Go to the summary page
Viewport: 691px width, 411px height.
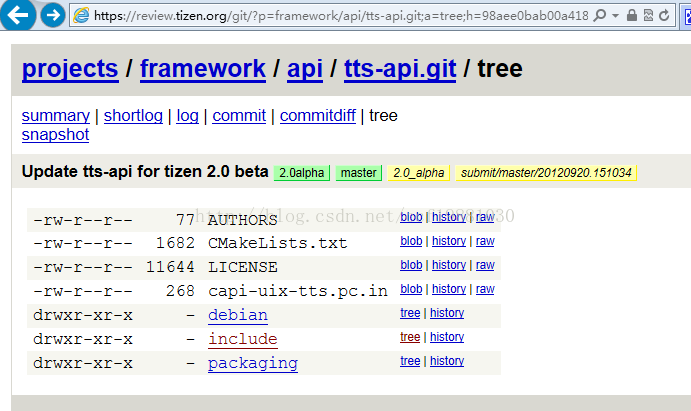coord(56,115)
